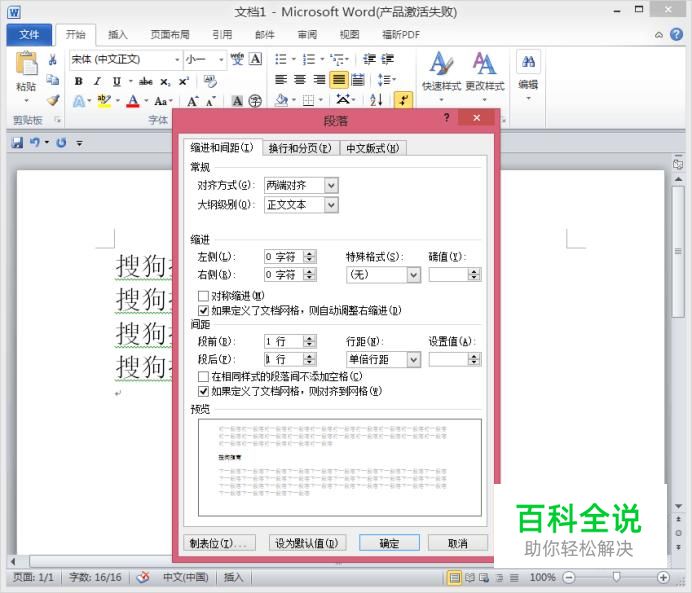This screenshot has height=593, width=692.
Task: Toggle auto adjust right indent checkbox
Action: 203,311
